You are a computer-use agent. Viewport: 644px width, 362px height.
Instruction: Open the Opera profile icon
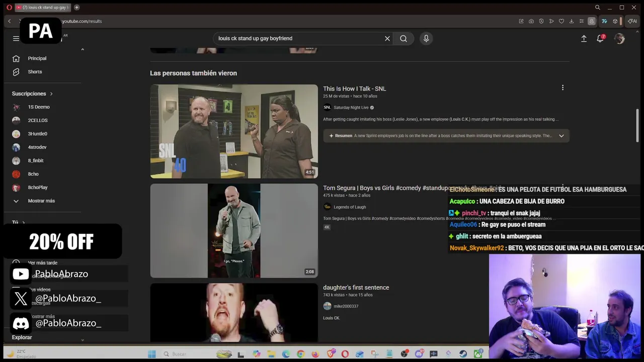[592, 21]
